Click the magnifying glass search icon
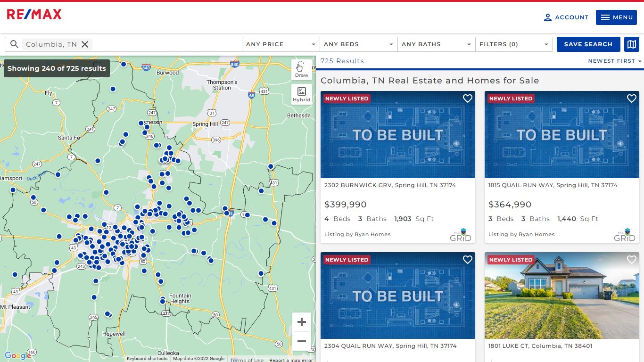The width and height of the screenshot is (644, 362). click(15, 44)
